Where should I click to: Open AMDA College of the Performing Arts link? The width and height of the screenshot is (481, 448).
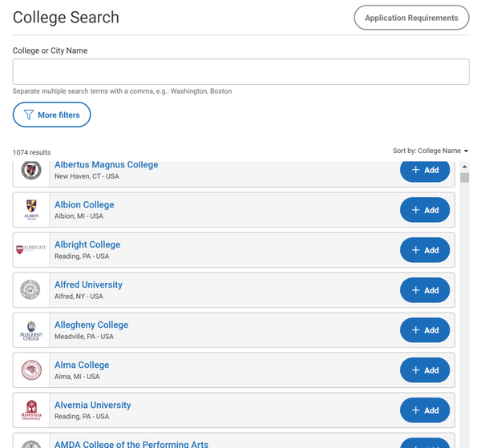click(x=131, y=443)
